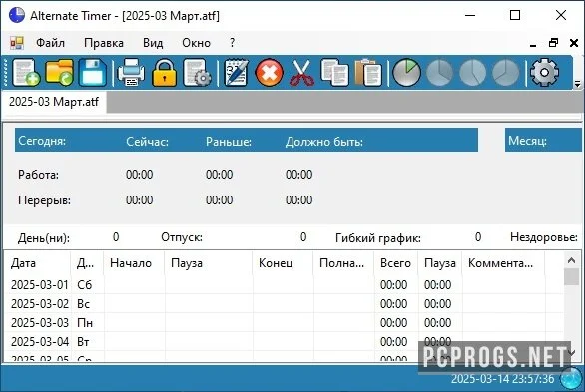This screenshot has height=392, width=585.
Task: Expand toolbar overflow arrow at right end
Action: (577, 84)
